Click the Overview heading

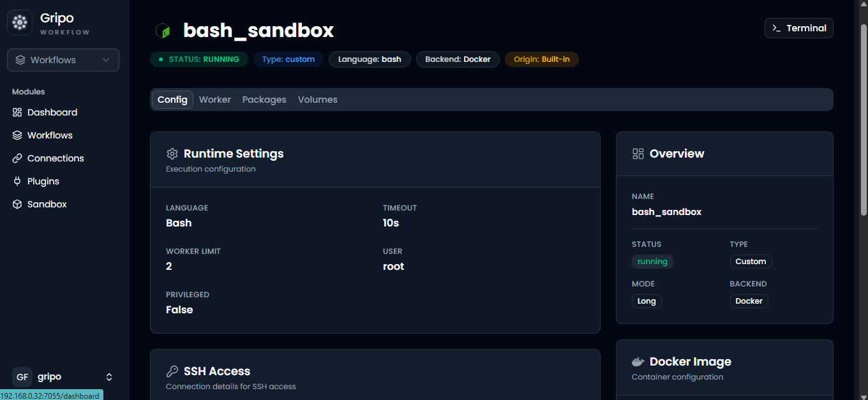coord(677,154)
